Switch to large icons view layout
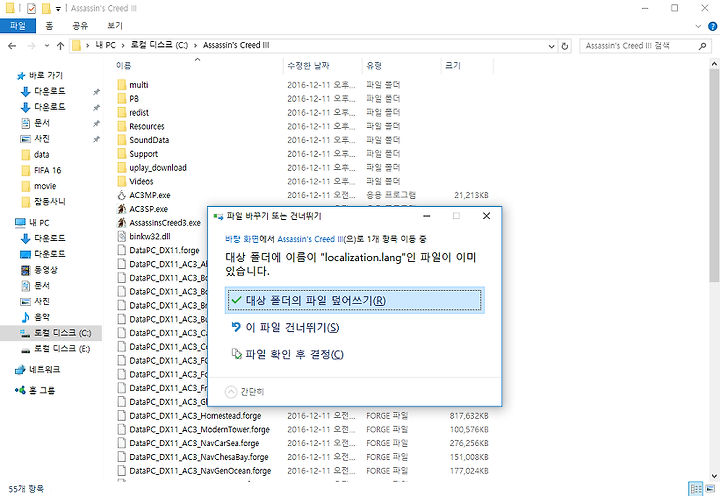Screen dimensions: 720x496 (710, 488)
